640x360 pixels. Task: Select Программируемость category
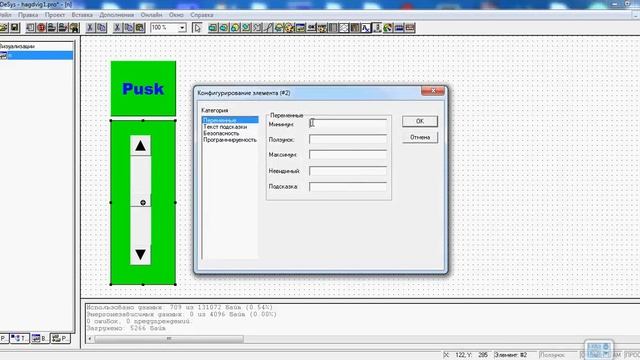[x=230, y=140]
